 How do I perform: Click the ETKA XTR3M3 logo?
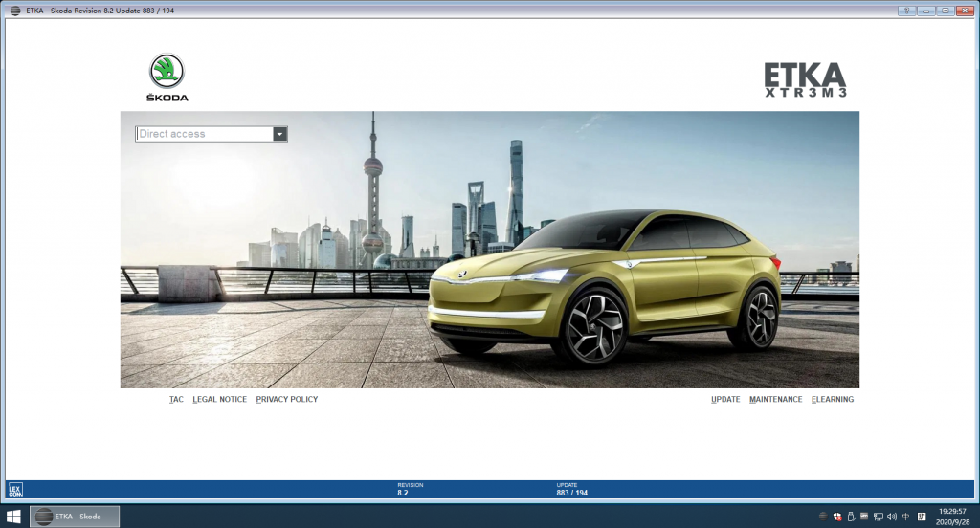[x=805, y=80]
